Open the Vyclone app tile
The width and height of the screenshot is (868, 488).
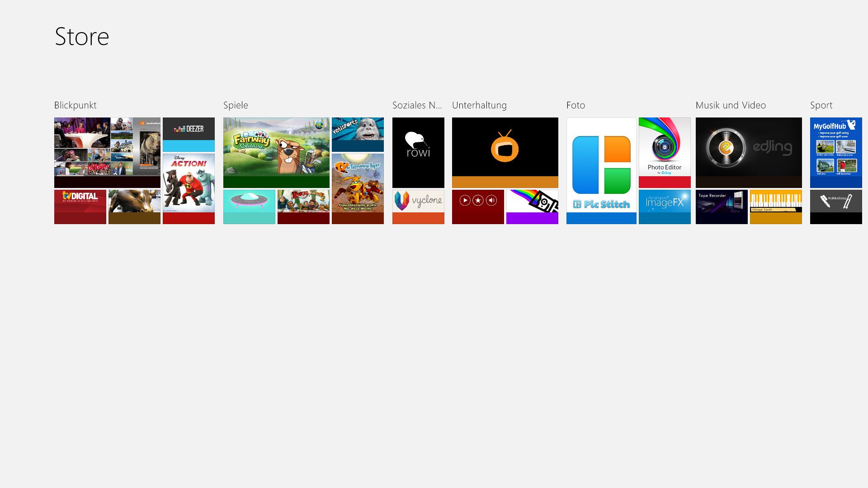(x=418, y=206)
